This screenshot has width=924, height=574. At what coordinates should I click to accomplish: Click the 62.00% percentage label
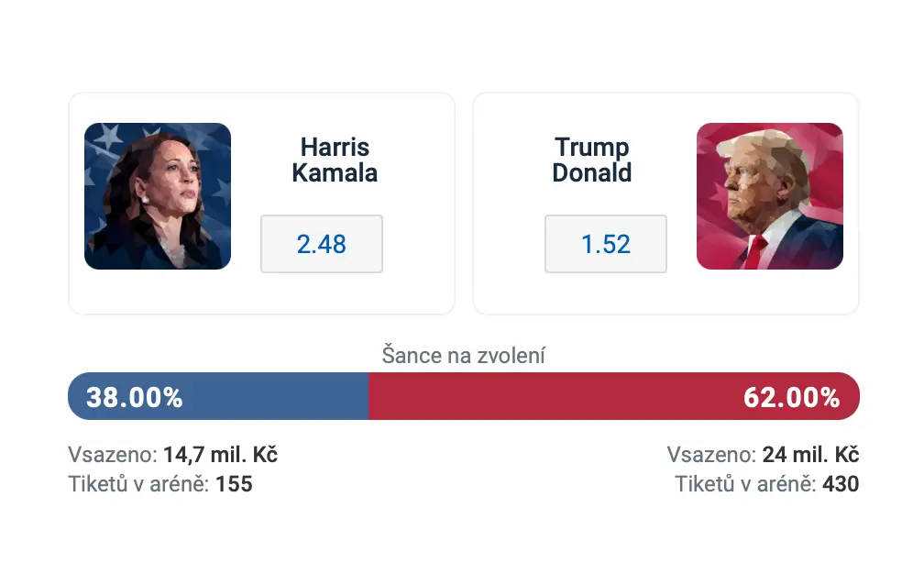[792, 397]
